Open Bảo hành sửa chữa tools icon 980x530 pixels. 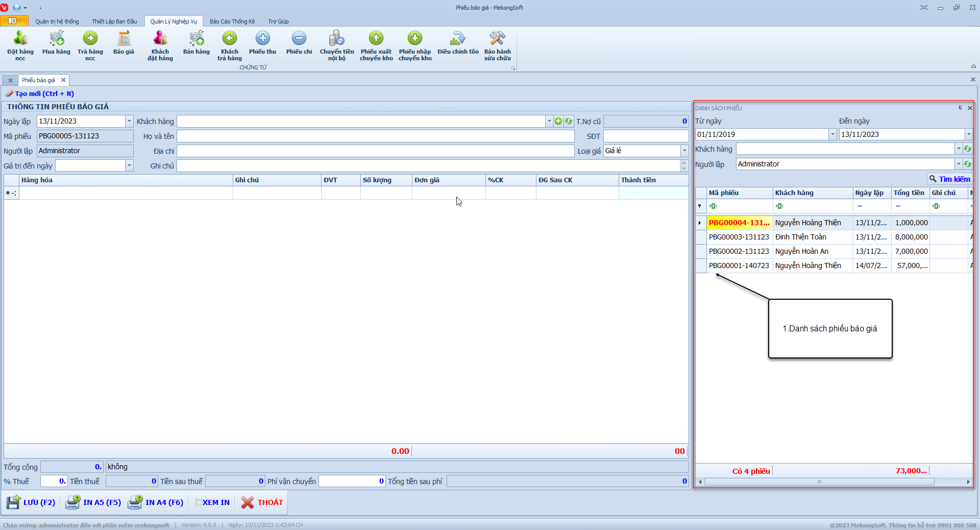[x=497, y=39]
